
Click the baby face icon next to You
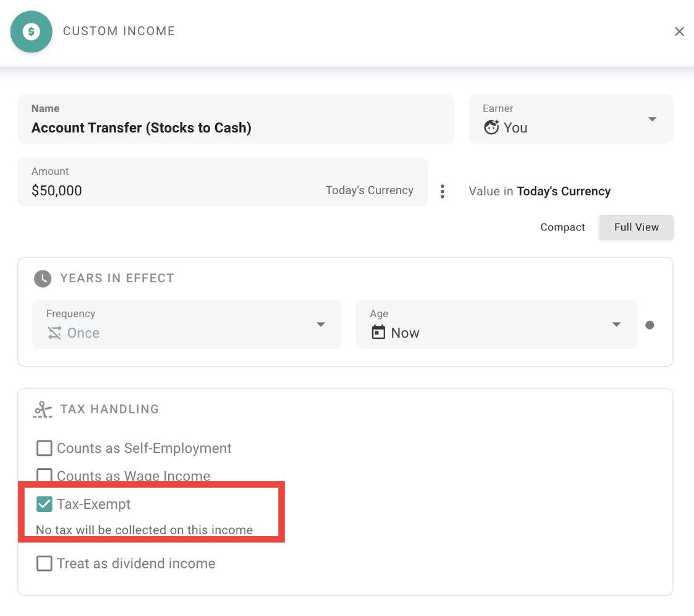[x=491, y=127]
